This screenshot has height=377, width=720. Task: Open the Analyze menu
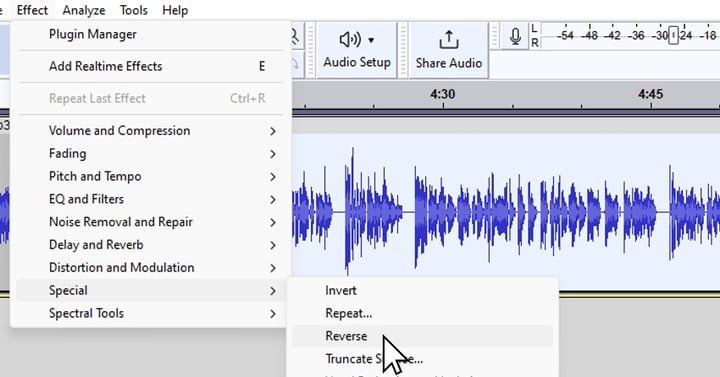coord(84,10)
